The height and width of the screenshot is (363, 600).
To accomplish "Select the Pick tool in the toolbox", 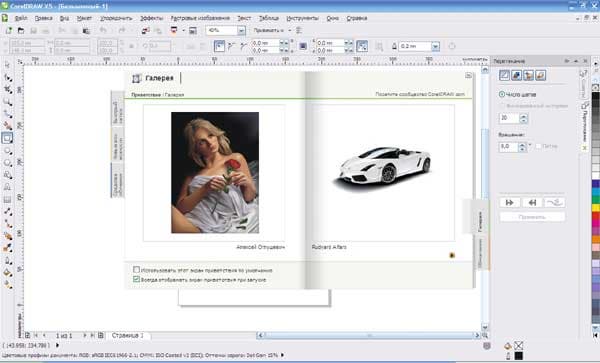I will pos(7,65).
